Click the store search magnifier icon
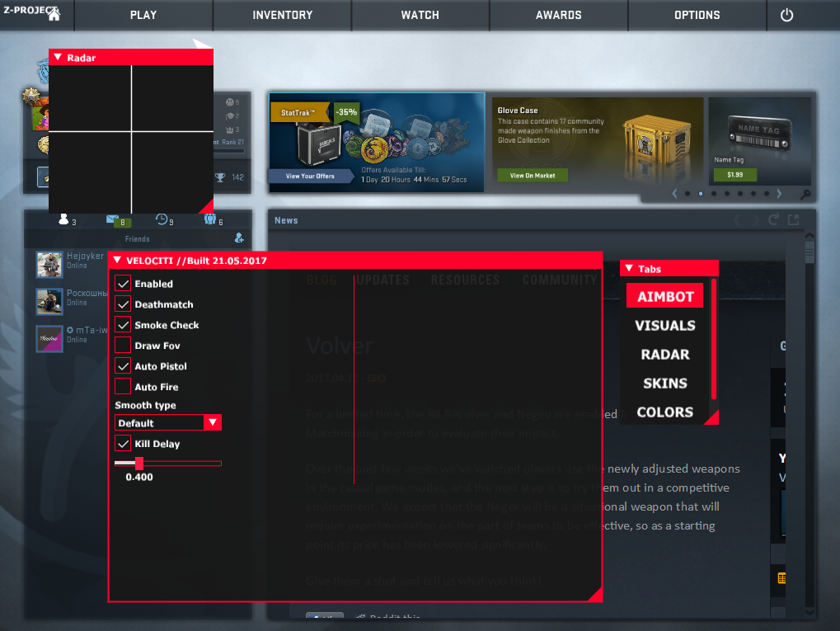The image size is (840, 631). 805,194
